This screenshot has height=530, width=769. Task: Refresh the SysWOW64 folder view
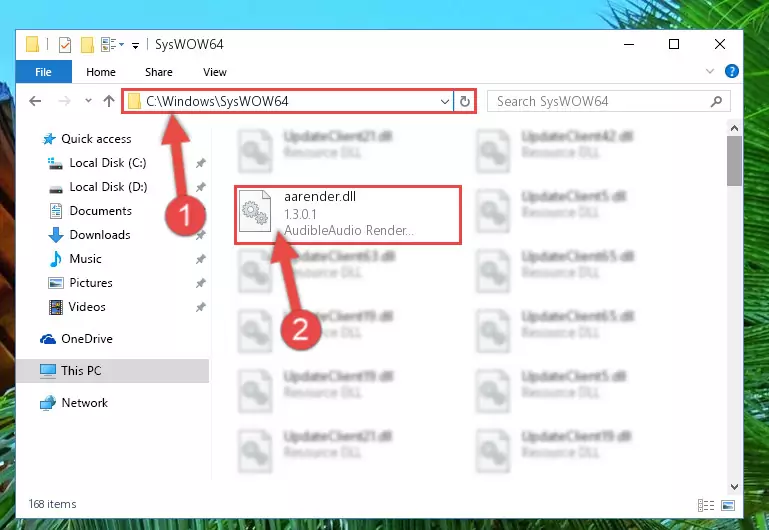pos(464,101)
